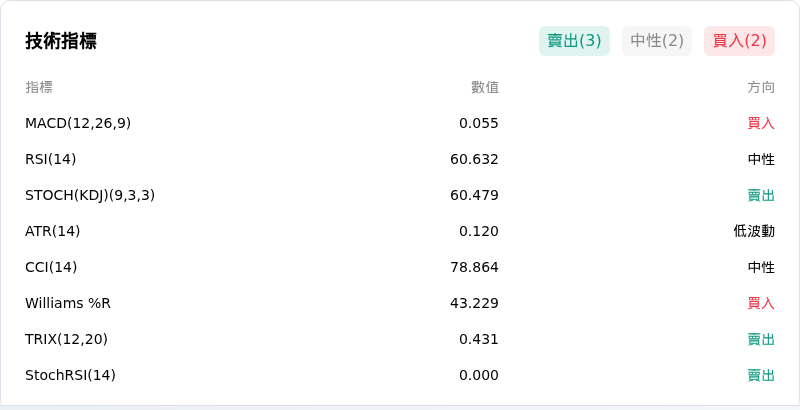
Task: Click the 數值 column header
Action: click(485, 87)
